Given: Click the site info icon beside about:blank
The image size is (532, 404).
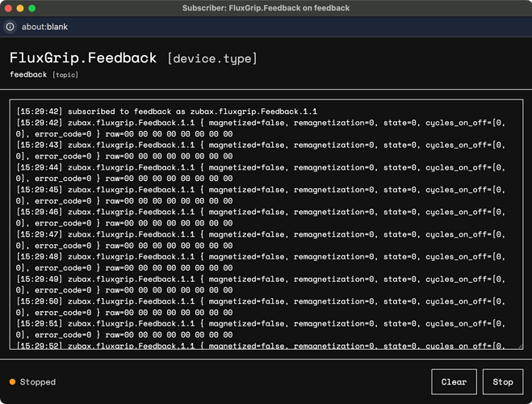Looking at the screenshot, I should coord(10,27).
